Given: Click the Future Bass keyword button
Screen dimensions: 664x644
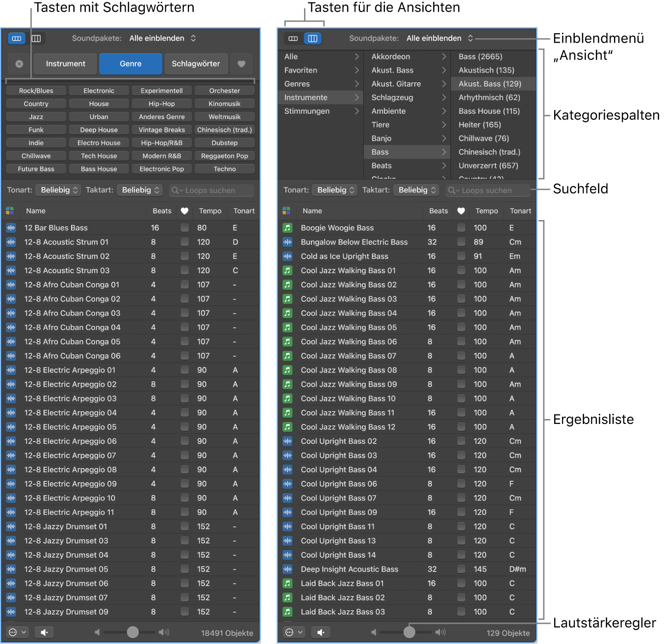Looking at the screenshot, I should click(36, 169).
